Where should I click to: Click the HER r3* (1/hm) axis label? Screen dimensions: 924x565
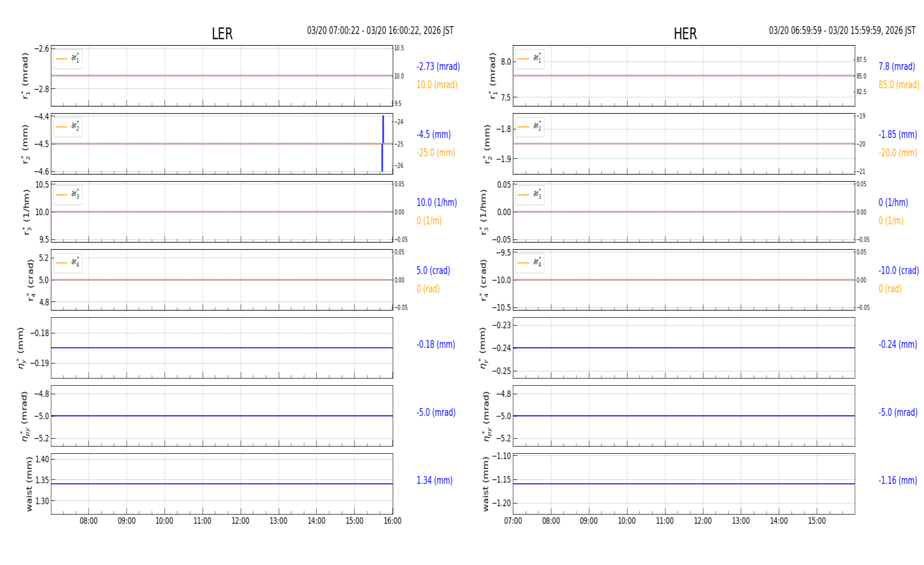(x=485, y=212)
